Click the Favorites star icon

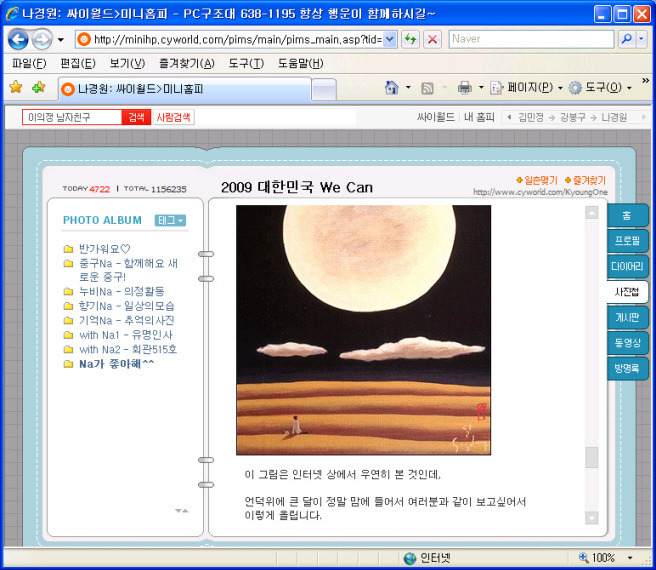pyautogui.click(x=15, y=87)
